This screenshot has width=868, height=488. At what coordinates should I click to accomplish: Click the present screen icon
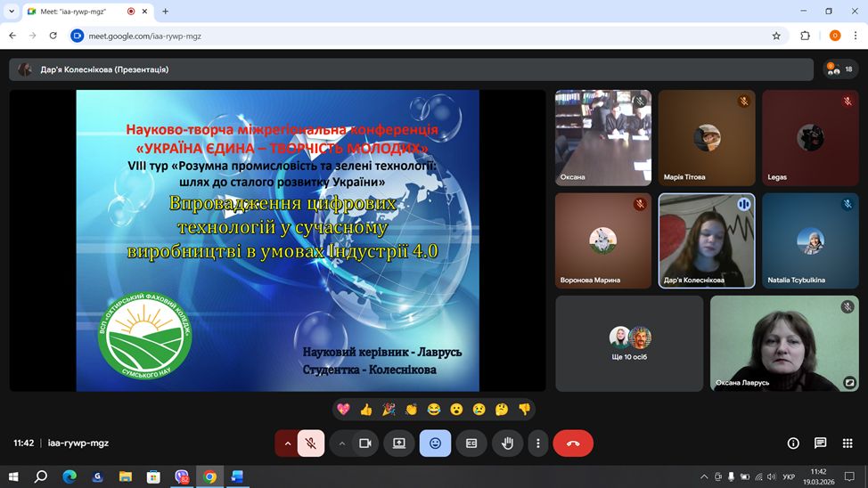[x=398, y=443]
